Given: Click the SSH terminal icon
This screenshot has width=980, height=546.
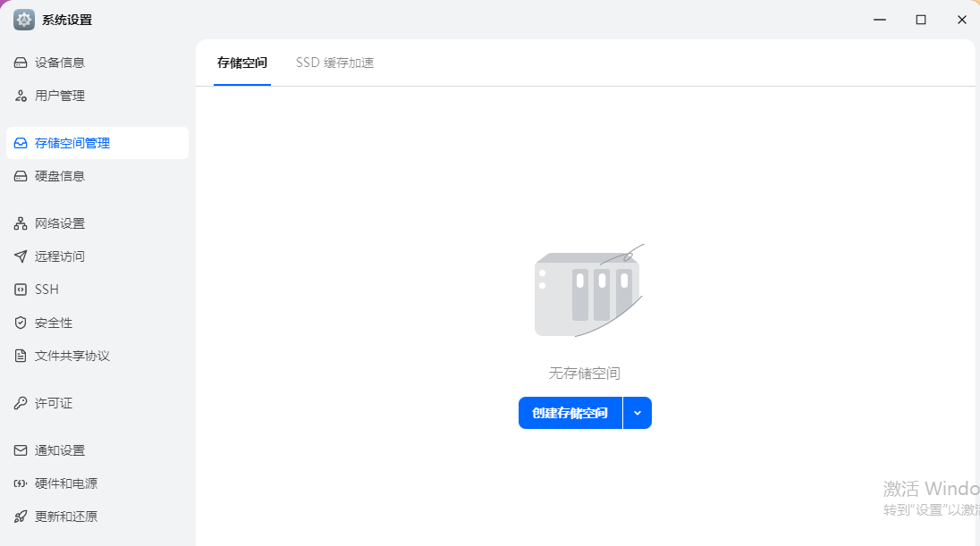Looking at the screenshot, I should 21,290.
